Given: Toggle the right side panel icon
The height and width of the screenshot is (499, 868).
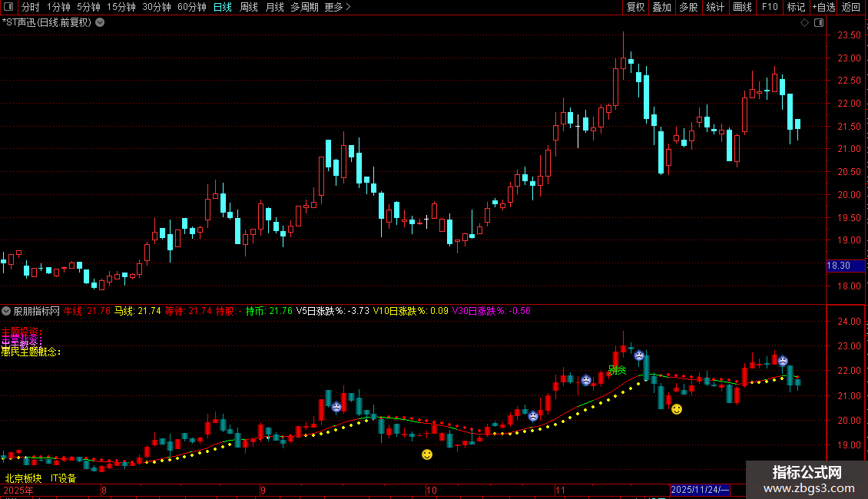Looking at the screenshot, I should 819,23.
